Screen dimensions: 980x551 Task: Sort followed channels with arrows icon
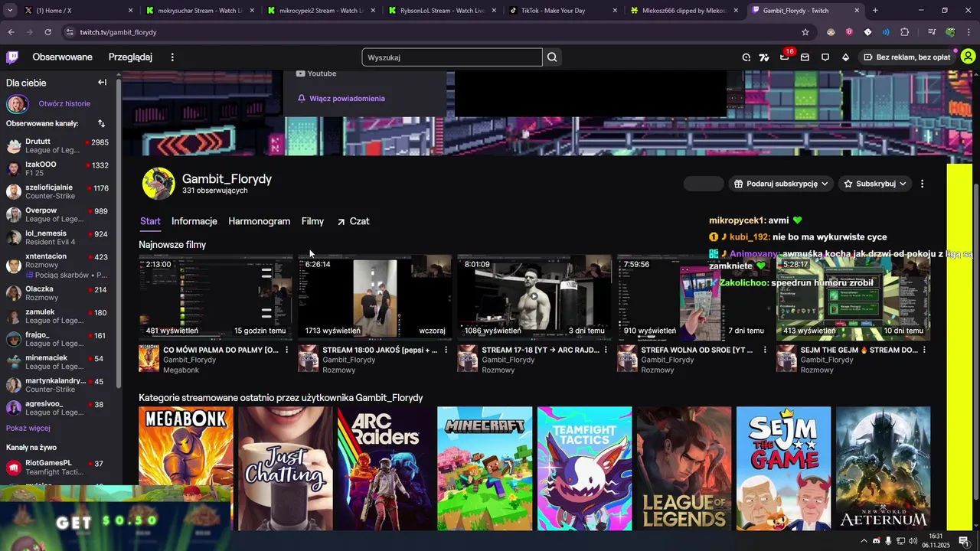101,123
